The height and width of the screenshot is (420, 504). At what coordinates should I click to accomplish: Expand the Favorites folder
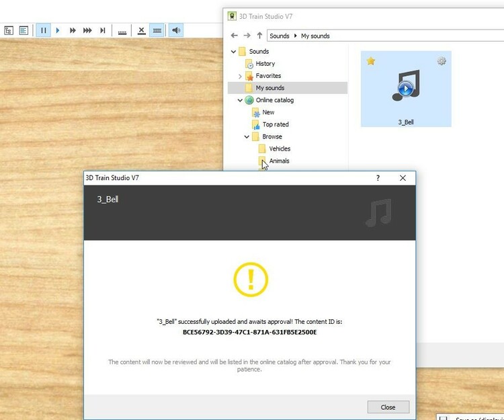tap(240, 76)
